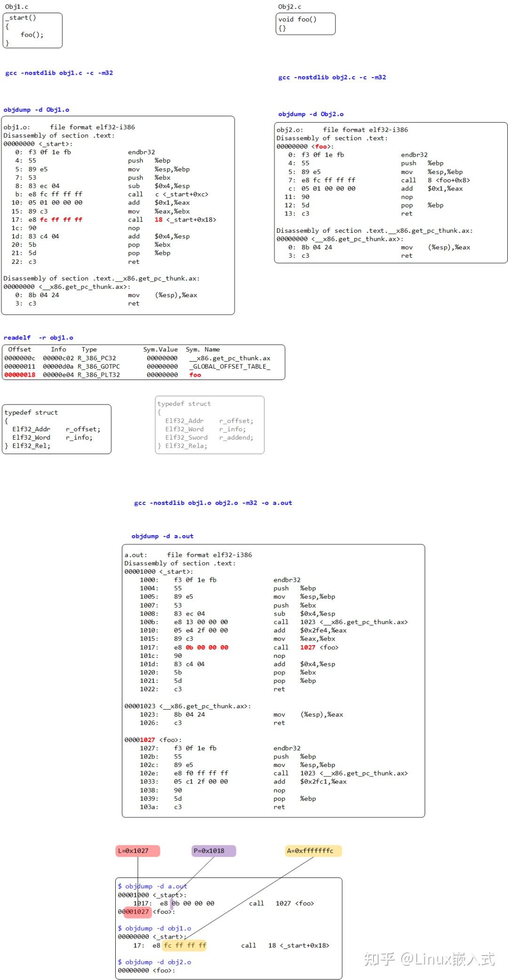Click '18 <_start+0x18>' target in bottom box
The image size is (508, 980).
coord(299,945)
